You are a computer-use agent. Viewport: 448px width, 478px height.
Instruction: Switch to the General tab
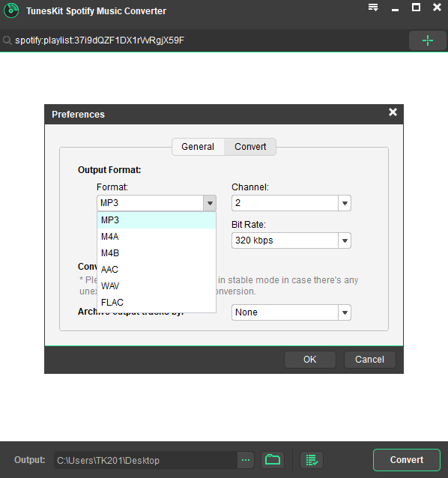(198, 147)
